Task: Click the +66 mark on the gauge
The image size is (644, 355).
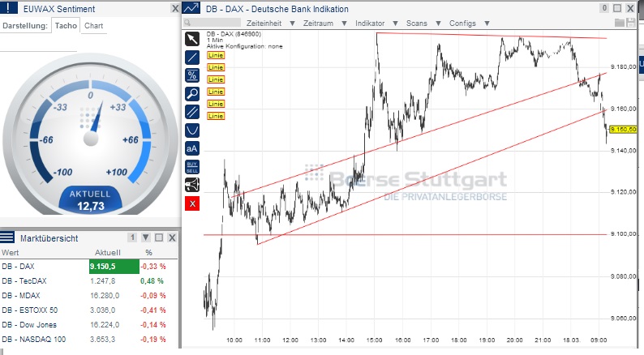Action: (x=131, y=140)
